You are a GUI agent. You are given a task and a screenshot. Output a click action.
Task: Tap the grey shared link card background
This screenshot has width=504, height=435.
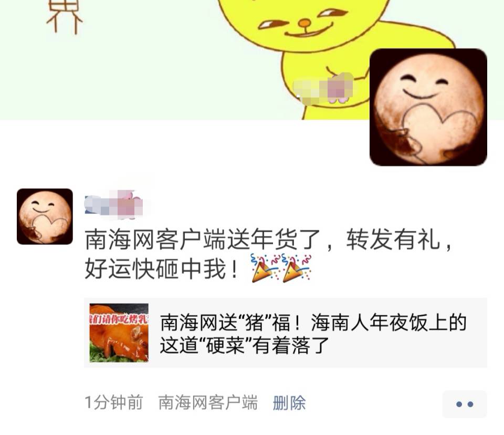click(x=286, y=333)
